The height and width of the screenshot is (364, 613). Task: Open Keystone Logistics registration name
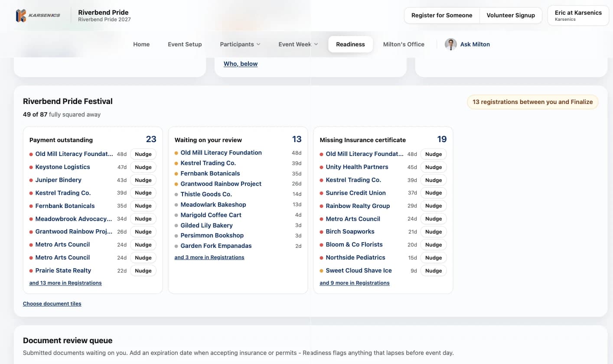pos(63,167)
